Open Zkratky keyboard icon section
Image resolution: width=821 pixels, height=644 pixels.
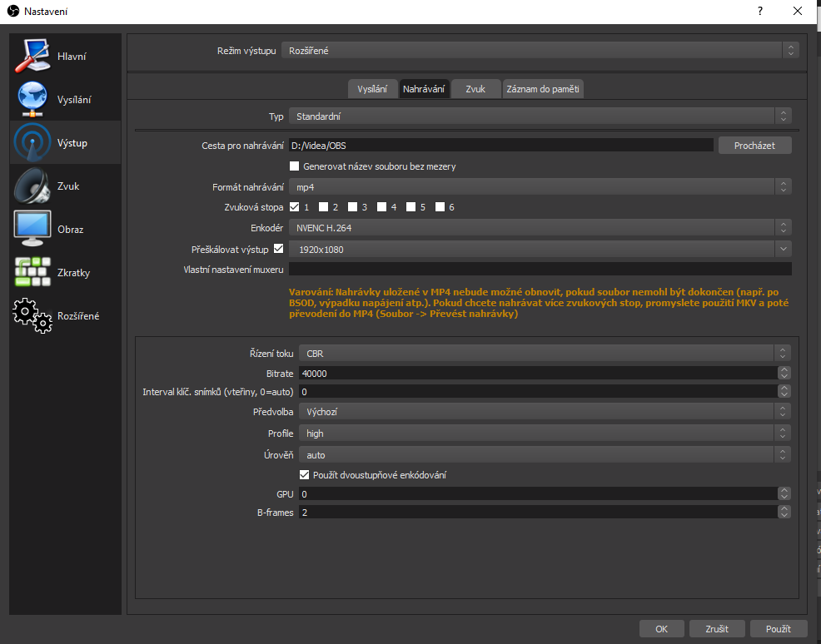tap(32, 273)
